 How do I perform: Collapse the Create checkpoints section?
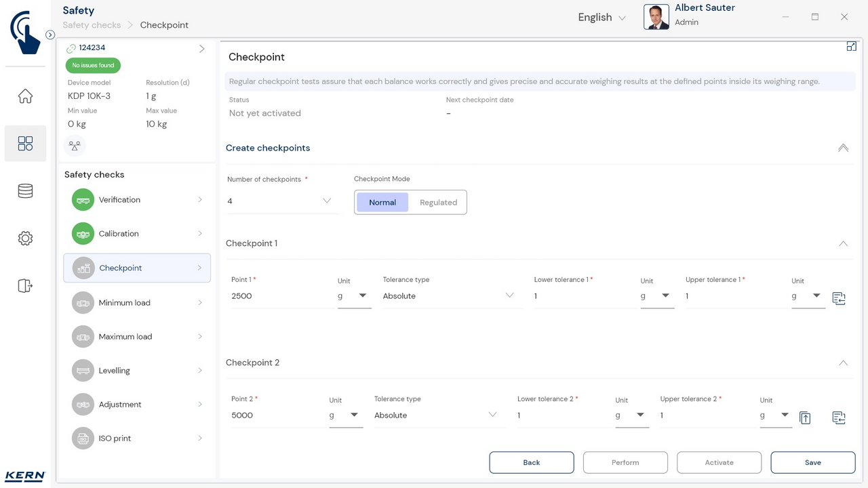(x=843, y=148)
